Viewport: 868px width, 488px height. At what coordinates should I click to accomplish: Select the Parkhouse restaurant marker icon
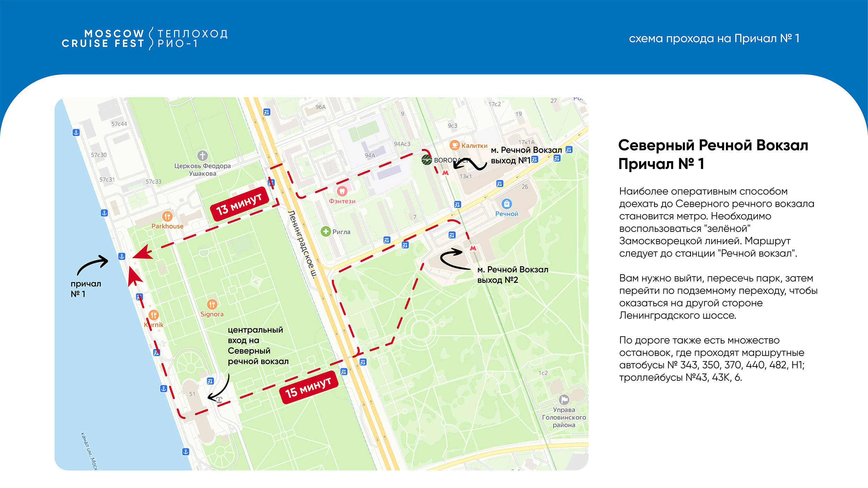coord(167,217)
